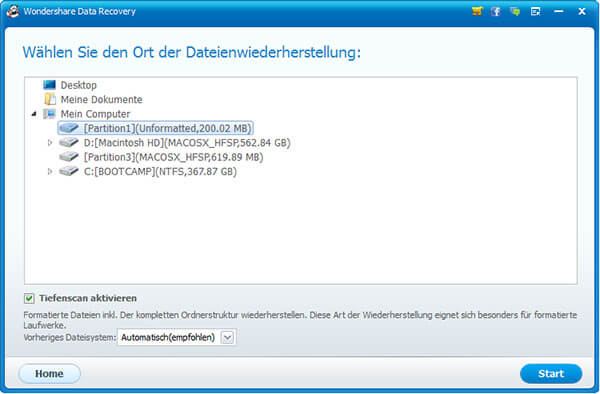The image size is (600, 394).
Task: Collapse the Mein Computer tree node
Action: [x=34, y=114]
